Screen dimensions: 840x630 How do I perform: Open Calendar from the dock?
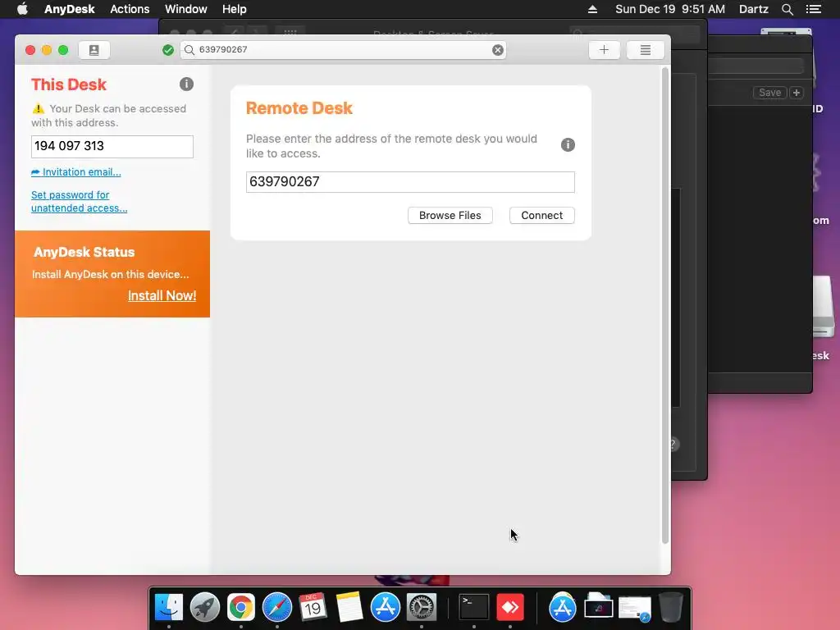(313, 607)
